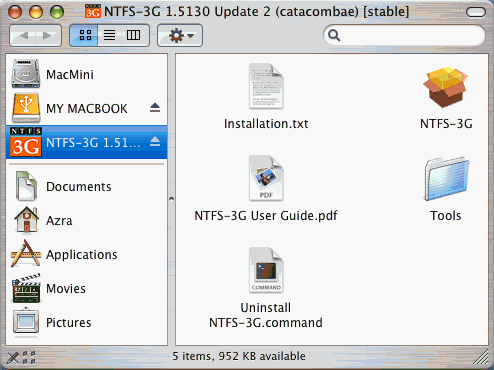The height and width of the screenshot is (370, 494).
Task: Click the window resize grip corner
Action: [x=481, y=357]
